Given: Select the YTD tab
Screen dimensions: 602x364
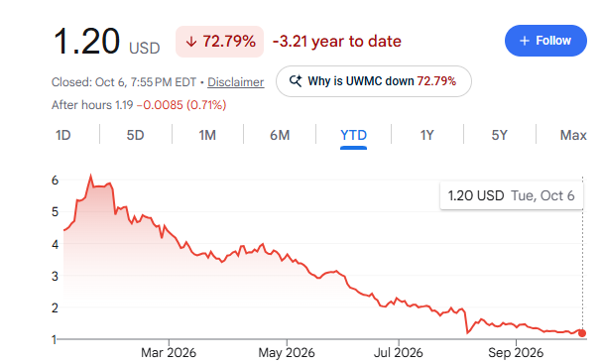Looking at the screenshot, I should (354, 135).
